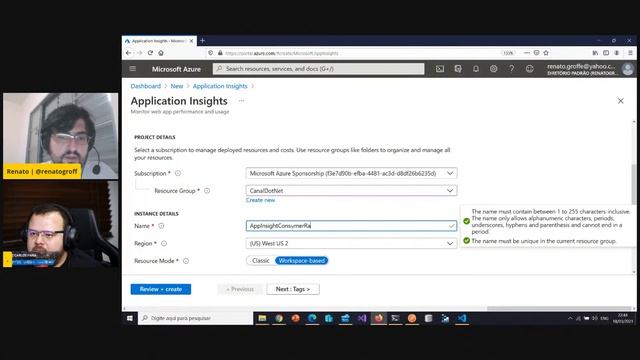Open Azure help question mark
Screen dimensions: 640x360
(511, 69)
